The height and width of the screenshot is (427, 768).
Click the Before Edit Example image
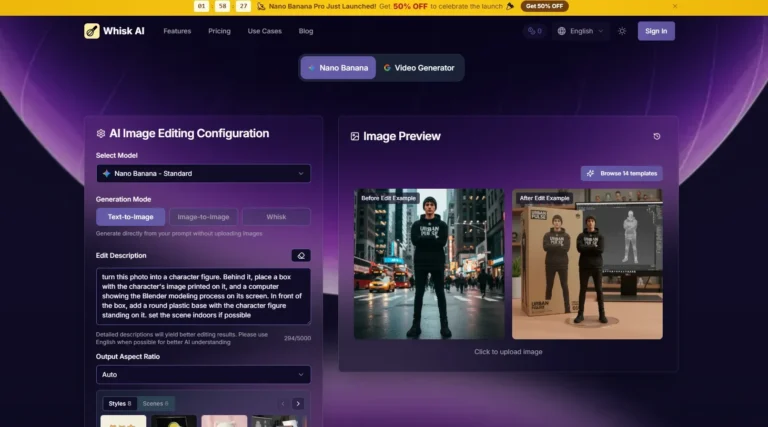pyautogui.click(x=429, y=264)
